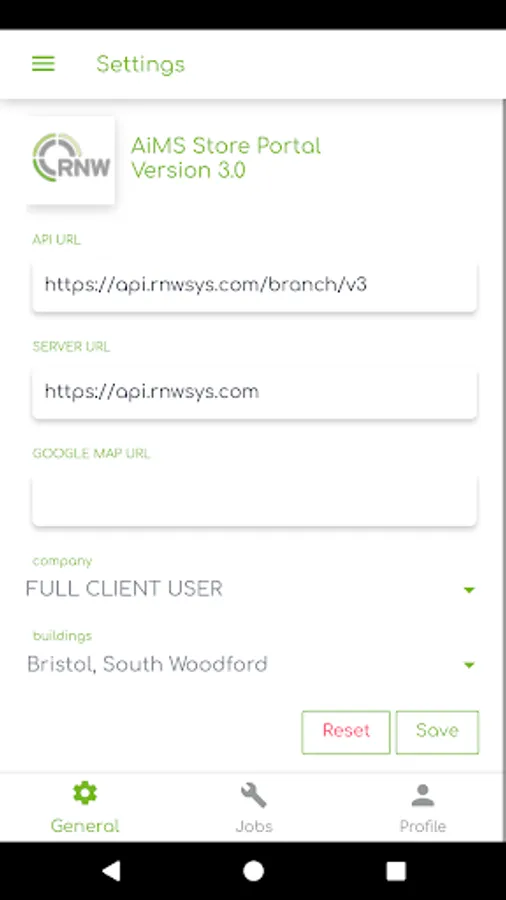Viewport: 506px width, 900px height.
Task: Open the Jobs wrench icon
Action: pos(254,796)
